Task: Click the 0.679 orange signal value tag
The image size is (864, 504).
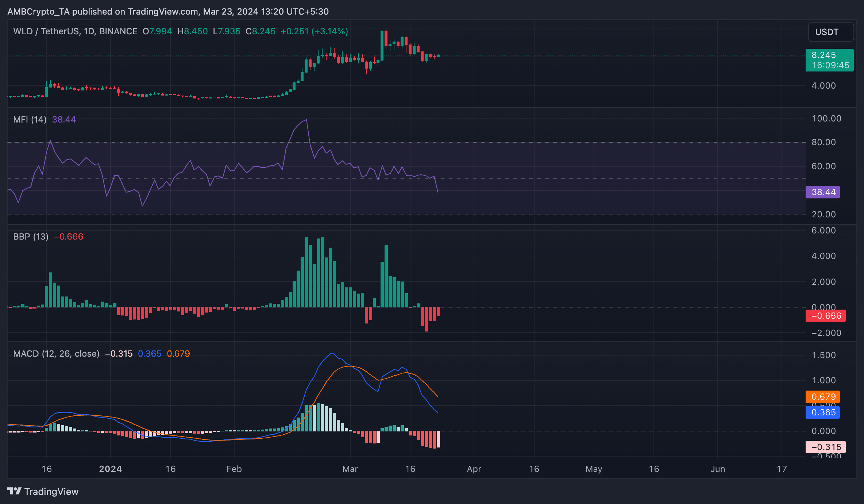Action: pyautogui.click(x=823, y=397)
